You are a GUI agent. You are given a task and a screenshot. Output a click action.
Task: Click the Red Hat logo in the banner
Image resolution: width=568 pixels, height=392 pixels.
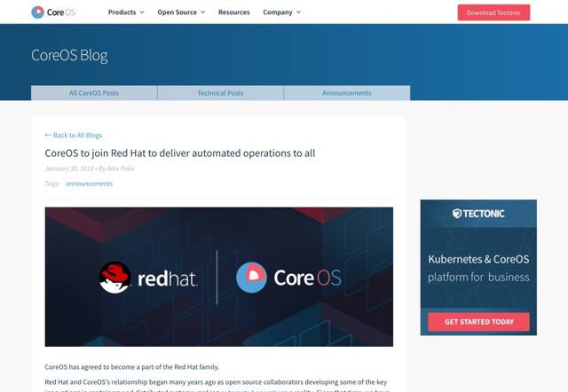147,278
